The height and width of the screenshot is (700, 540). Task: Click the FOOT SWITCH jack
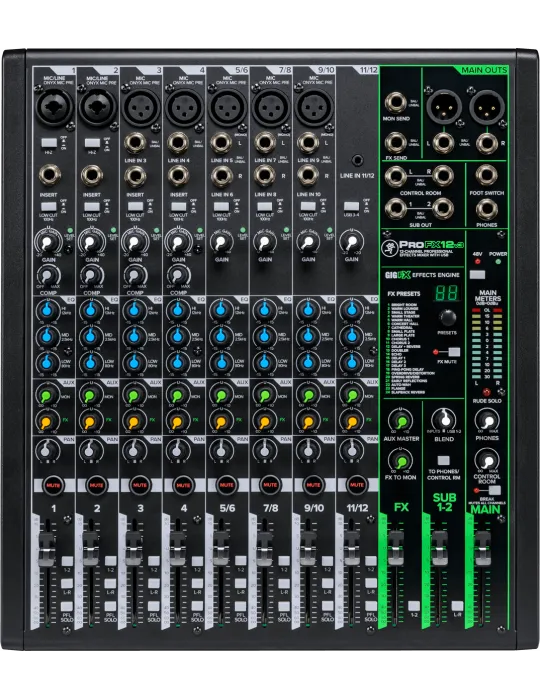[486, 175]
